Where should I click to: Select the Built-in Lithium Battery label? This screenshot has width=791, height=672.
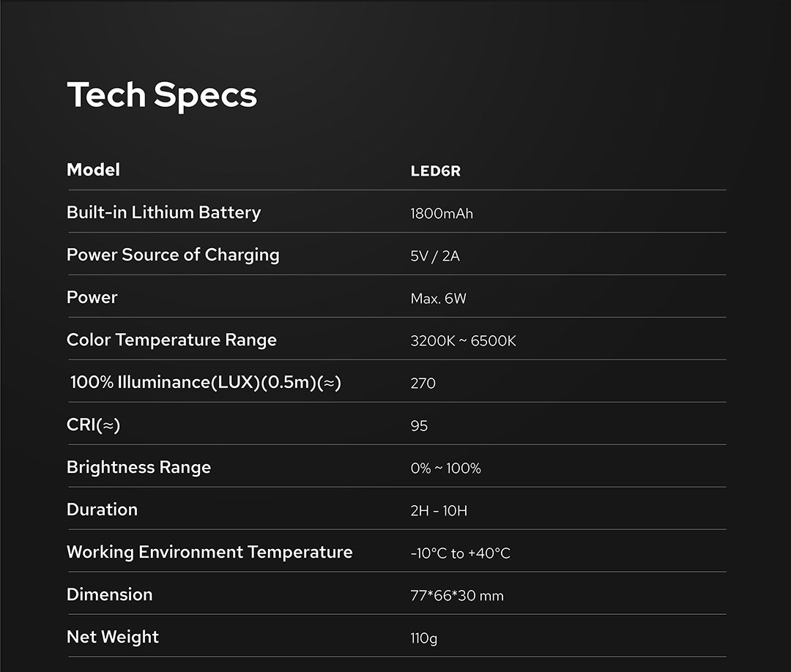tap(163, 212)
